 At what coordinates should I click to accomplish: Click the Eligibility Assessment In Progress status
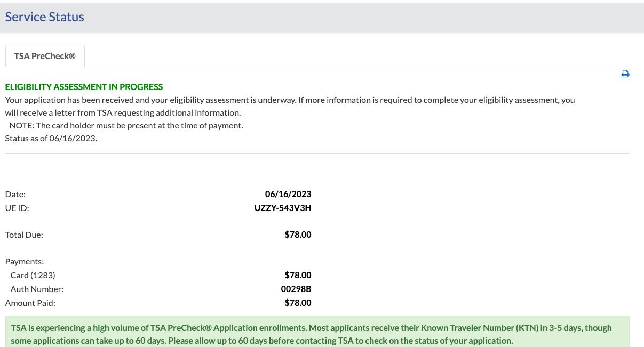[x=84, y=87]
